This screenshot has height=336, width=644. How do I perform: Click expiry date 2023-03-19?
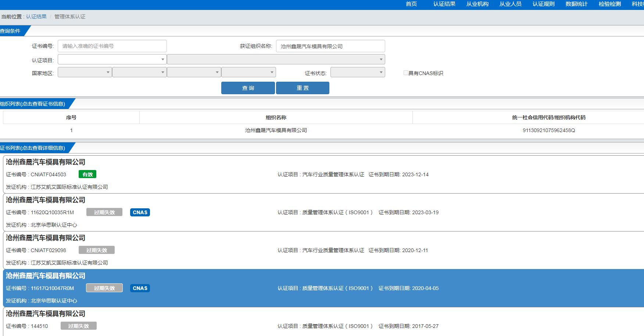[x=425, y=212]
